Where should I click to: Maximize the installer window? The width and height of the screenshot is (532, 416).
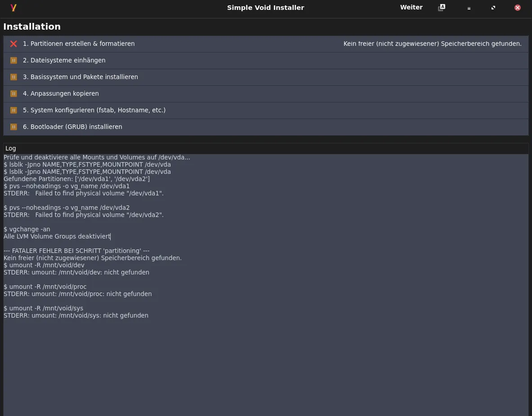click(493, 8)
